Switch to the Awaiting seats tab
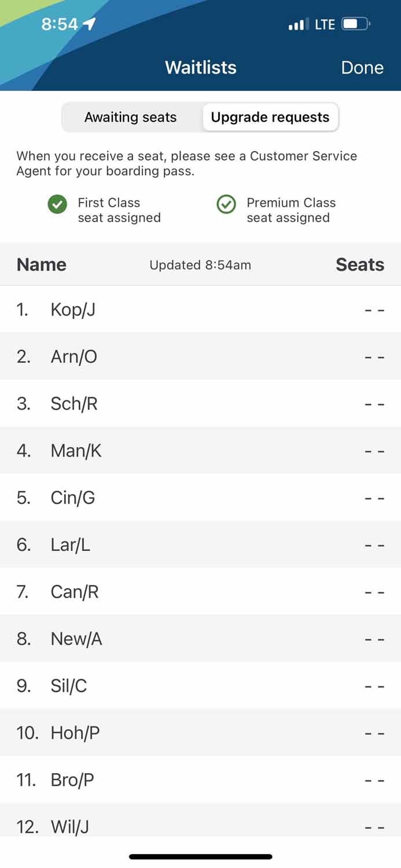This screenshot has height=868, width=401. click(x=131, y=117)
